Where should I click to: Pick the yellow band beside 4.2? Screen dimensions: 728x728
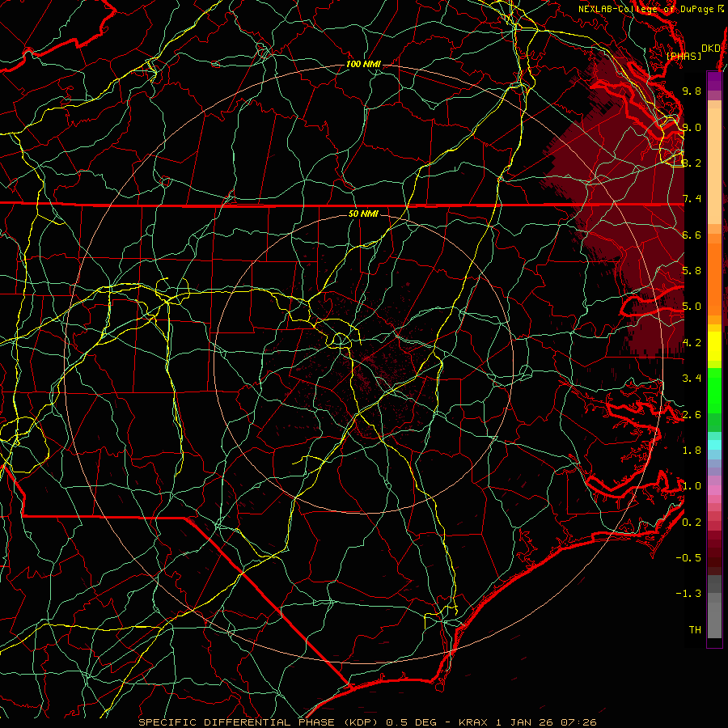[x=714, y=346]
